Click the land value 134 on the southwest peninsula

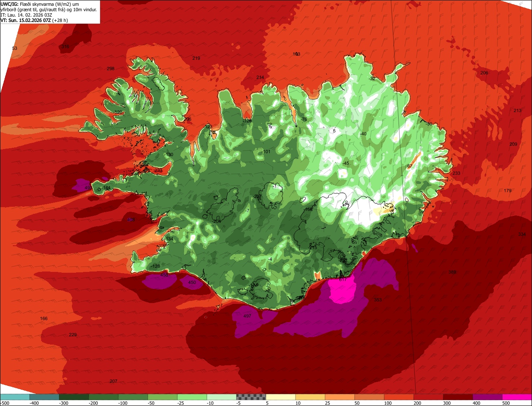(x=169, y=239)
